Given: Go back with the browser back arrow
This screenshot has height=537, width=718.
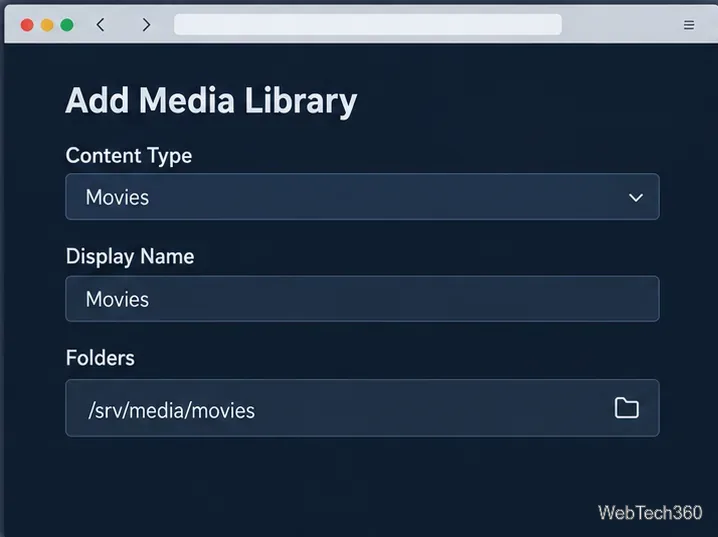Looking at the screenshot, I should [x=101, y=25].
